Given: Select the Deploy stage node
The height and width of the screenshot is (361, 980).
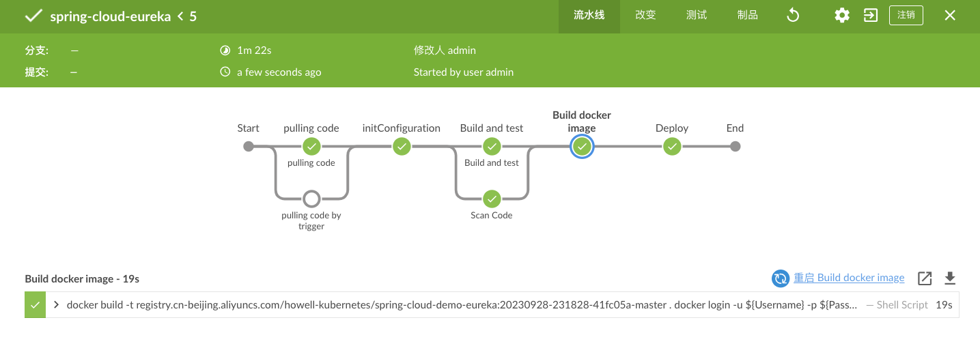Looking at the screenshot, I should (672, 146).
